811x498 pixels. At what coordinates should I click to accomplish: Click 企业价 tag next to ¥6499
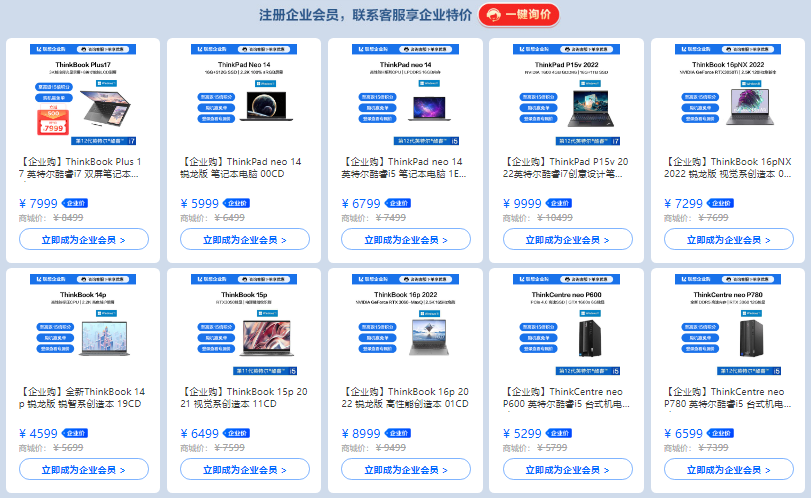click(236, 433)
